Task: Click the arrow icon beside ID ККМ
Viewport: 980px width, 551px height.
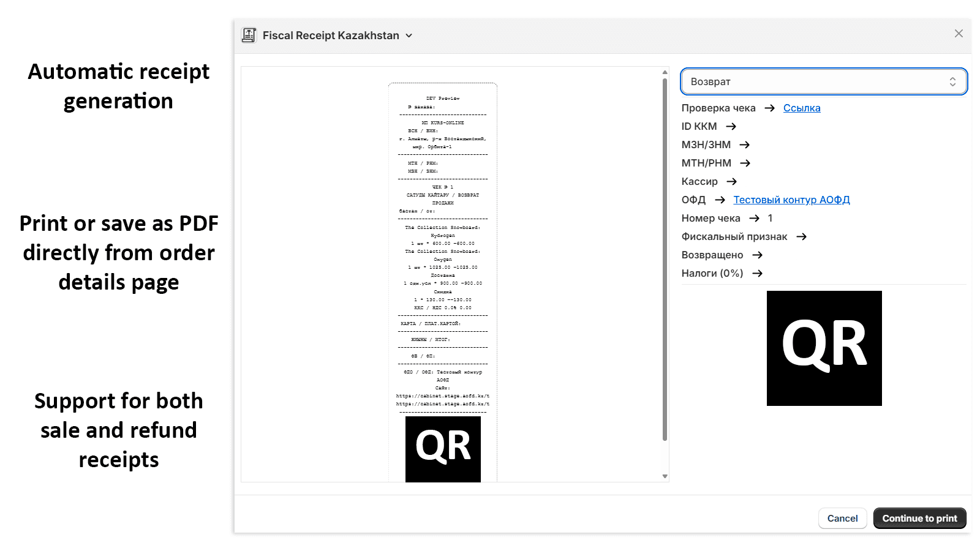Action: [731, 126]
